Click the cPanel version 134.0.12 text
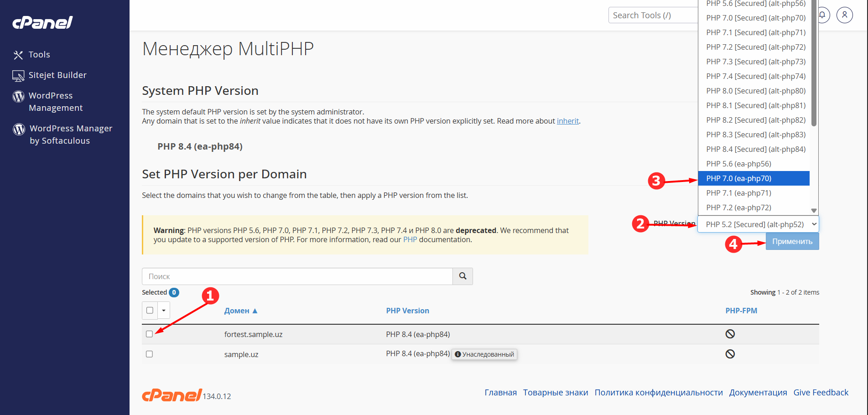The height and width of the screenshot is (415, 868). click(x=217, y=396)
